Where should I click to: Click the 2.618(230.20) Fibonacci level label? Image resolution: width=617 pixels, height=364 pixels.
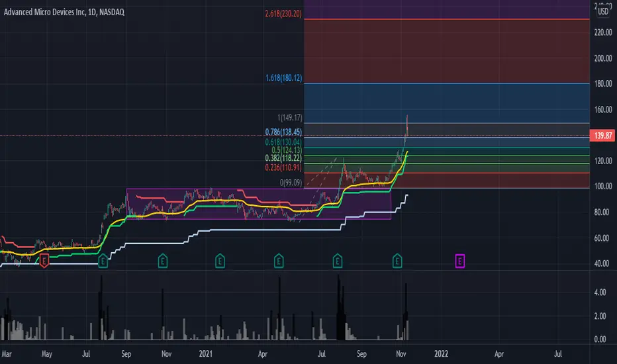pyautogui.click(x=283, y=14)
